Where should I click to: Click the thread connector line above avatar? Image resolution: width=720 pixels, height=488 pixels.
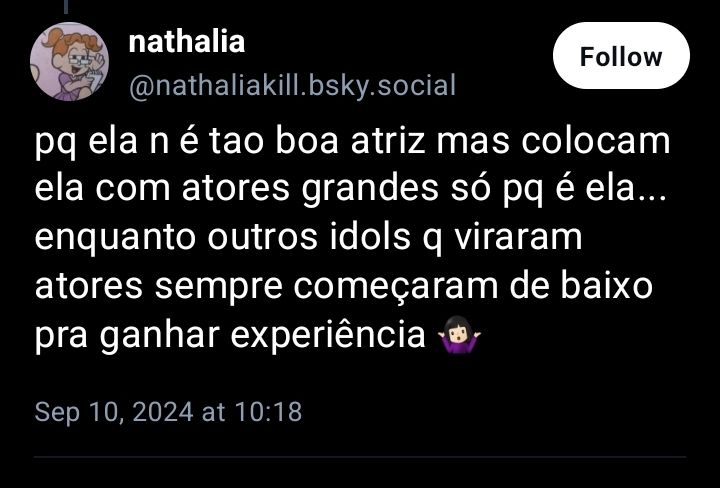click(x=67, y=6)
